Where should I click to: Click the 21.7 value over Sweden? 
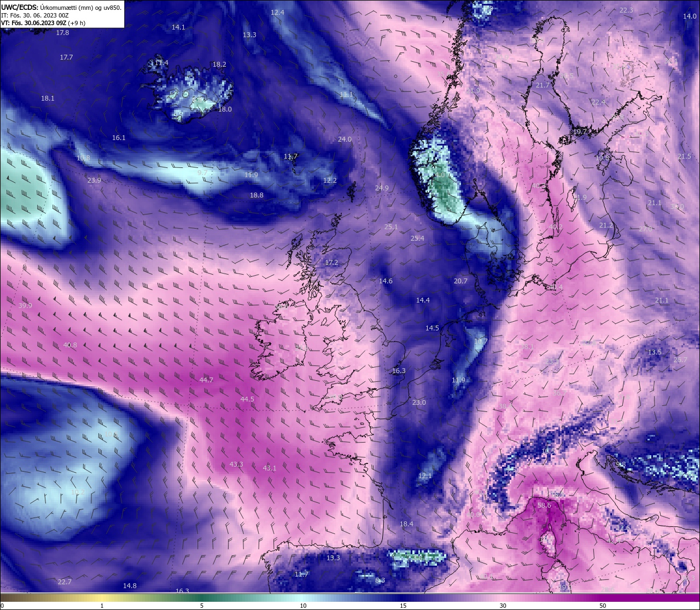[x=542, y=86]
